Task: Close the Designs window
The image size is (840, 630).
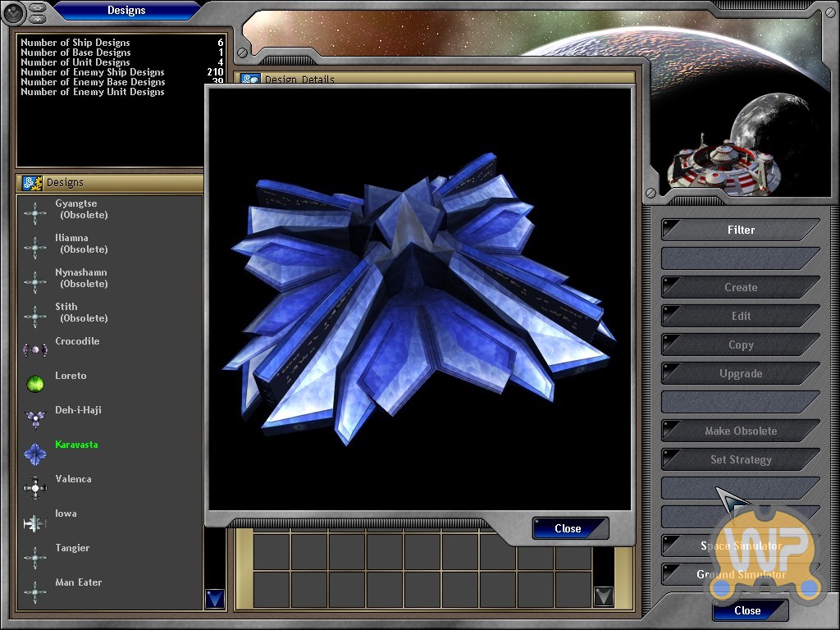Action: 748,610
